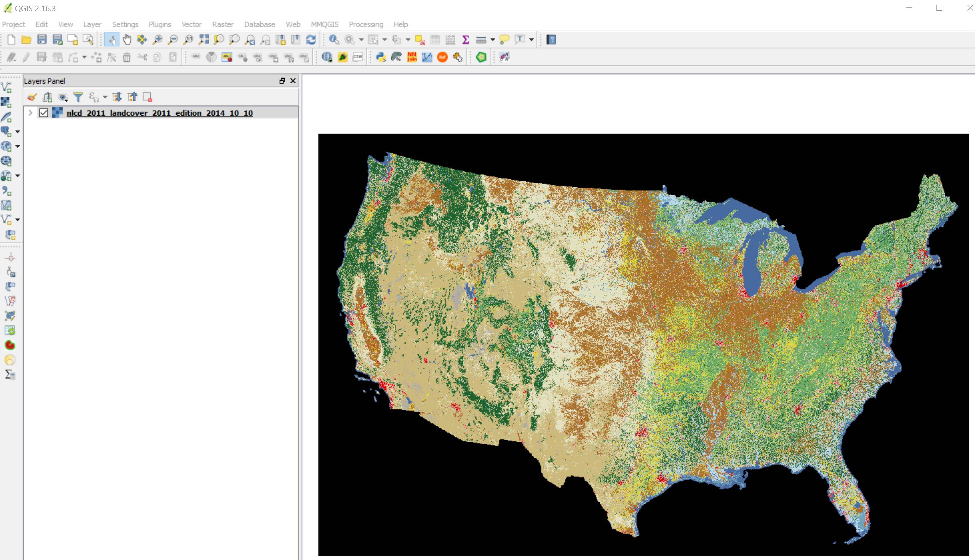Float the Layers Panel with undock button
The width and height of the screenshot is (975, 560).
(x=282, y=81)
